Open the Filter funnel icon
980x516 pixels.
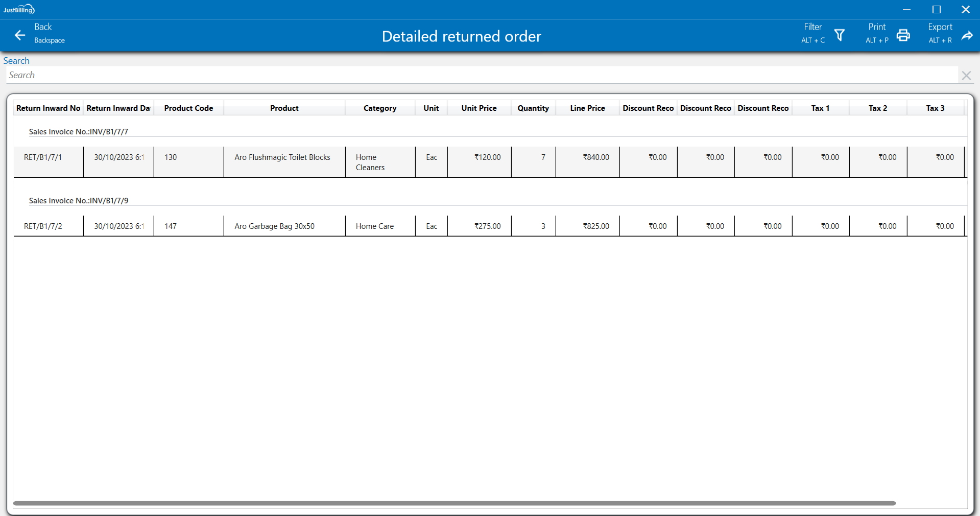pos(839,35)
